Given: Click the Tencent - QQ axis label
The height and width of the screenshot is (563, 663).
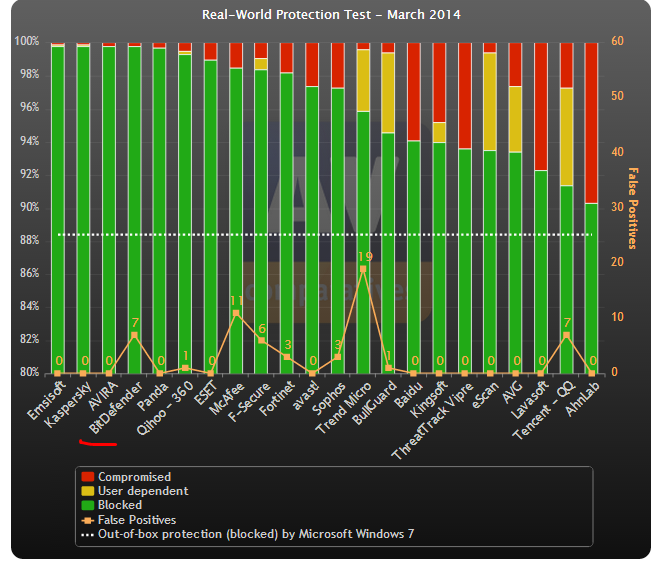Looking at the screenshot, I should coord(544,410).
